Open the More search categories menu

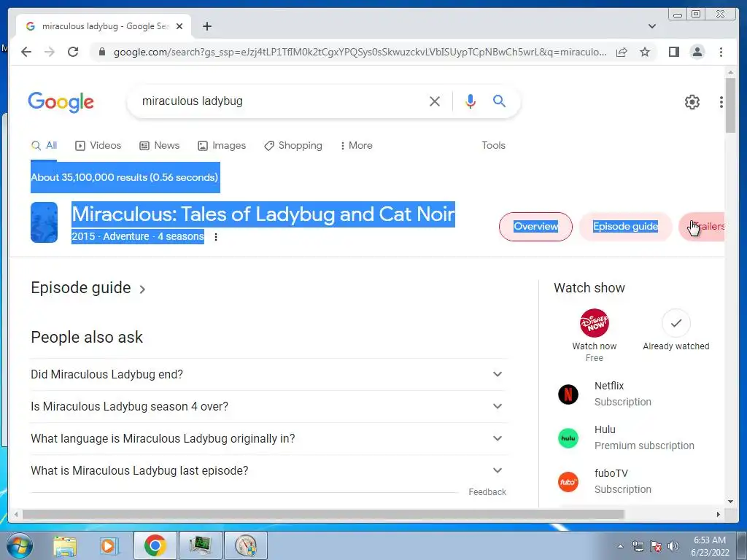click(356, 146)
